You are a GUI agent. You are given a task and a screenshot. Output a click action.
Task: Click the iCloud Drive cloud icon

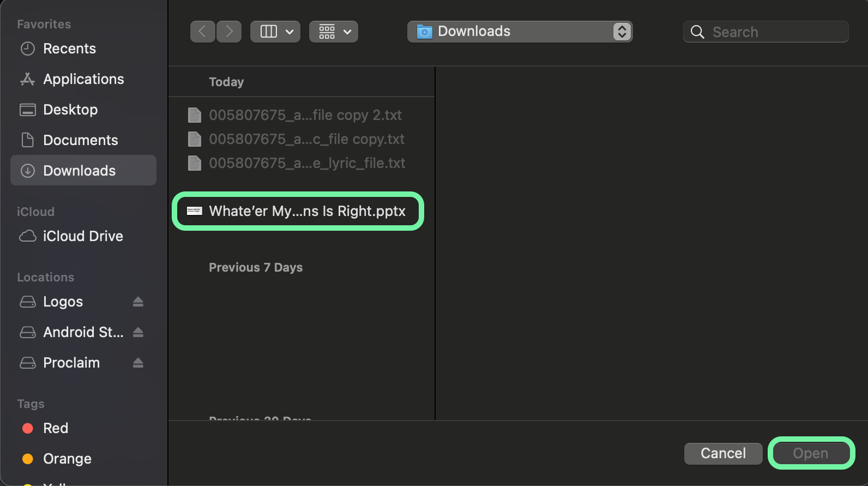(x=28, y=236)
